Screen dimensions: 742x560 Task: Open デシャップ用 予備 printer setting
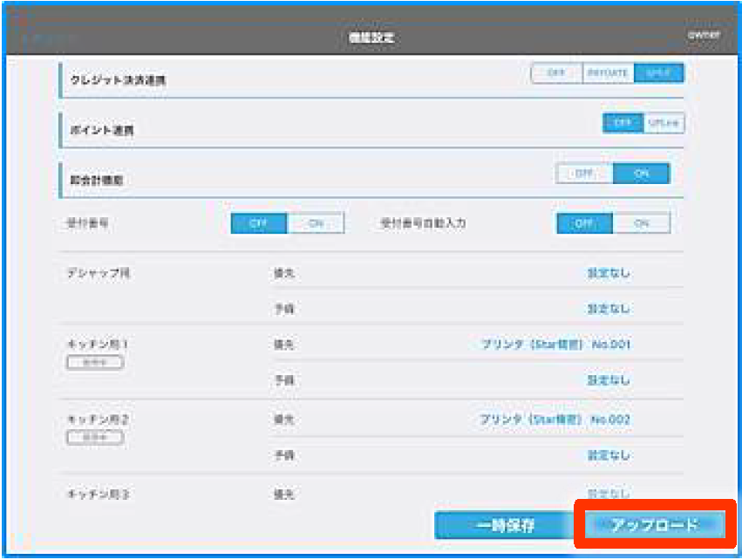(608, 309)
